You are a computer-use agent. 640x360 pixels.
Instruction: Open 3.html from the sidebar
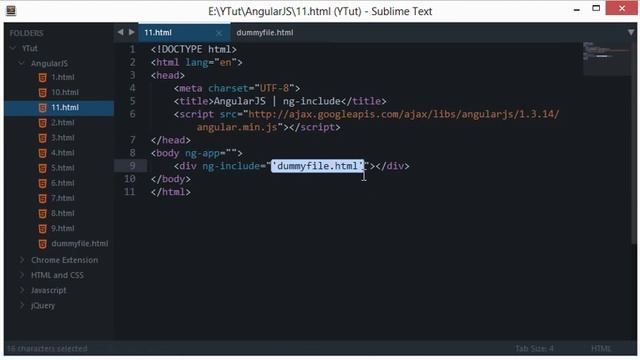tap(63, 138)
